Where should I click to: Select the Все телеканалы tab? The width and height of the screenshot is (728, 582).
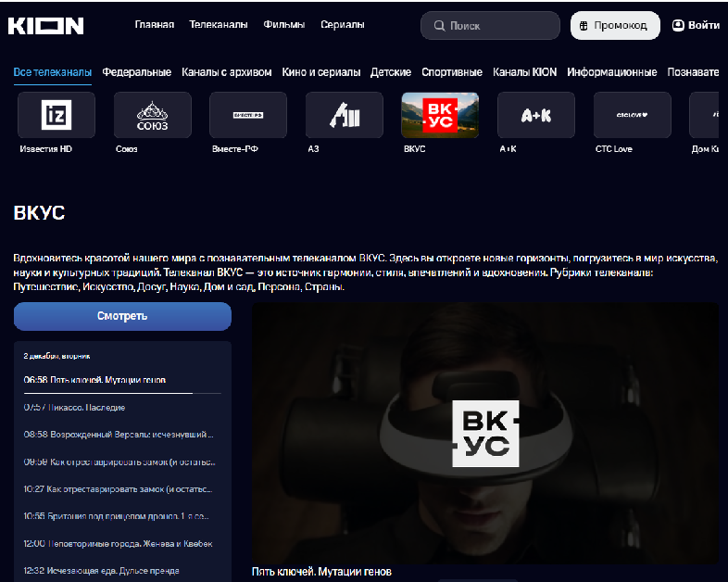(53, 72)
